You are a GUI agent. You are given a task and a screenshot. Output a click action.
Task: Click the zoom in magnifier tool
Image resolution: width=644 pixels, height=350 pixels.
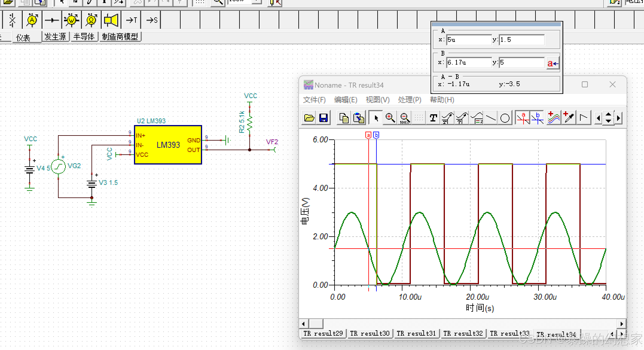[390, 118]
